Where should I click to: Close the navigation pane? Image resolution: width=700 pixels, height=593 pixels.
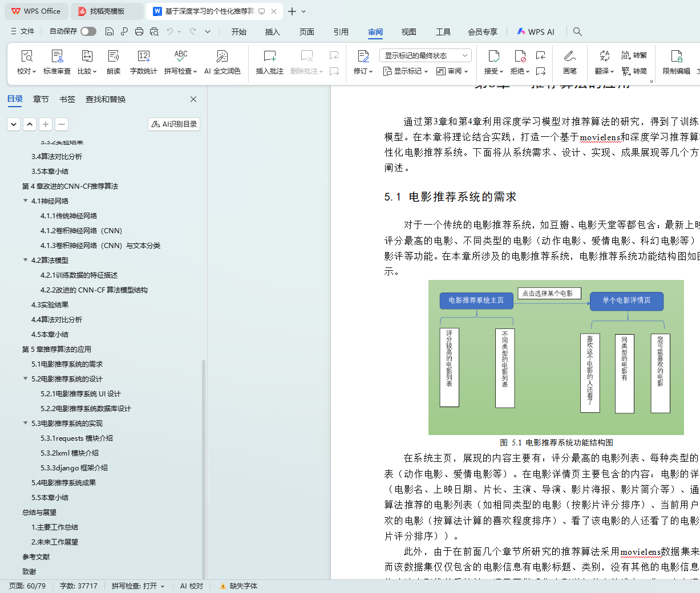coord(193,99)
